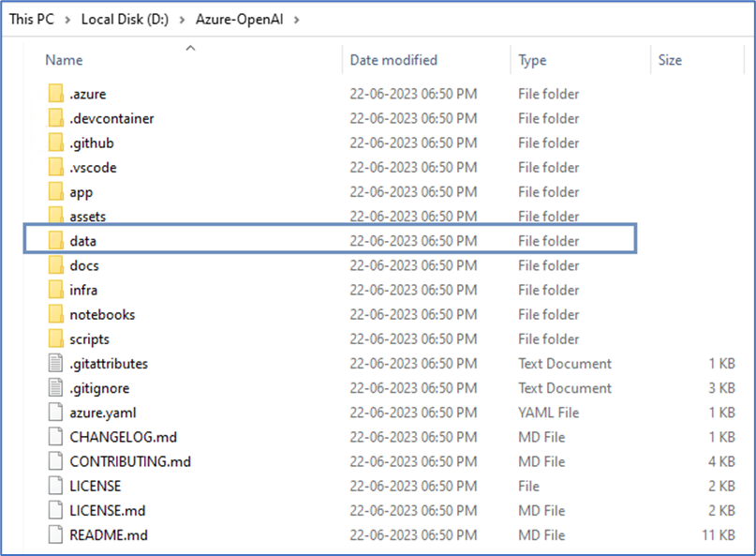The image size is (756, 556).
Task: Select the .vscode folder icon
Action: [x=55, y=167]
